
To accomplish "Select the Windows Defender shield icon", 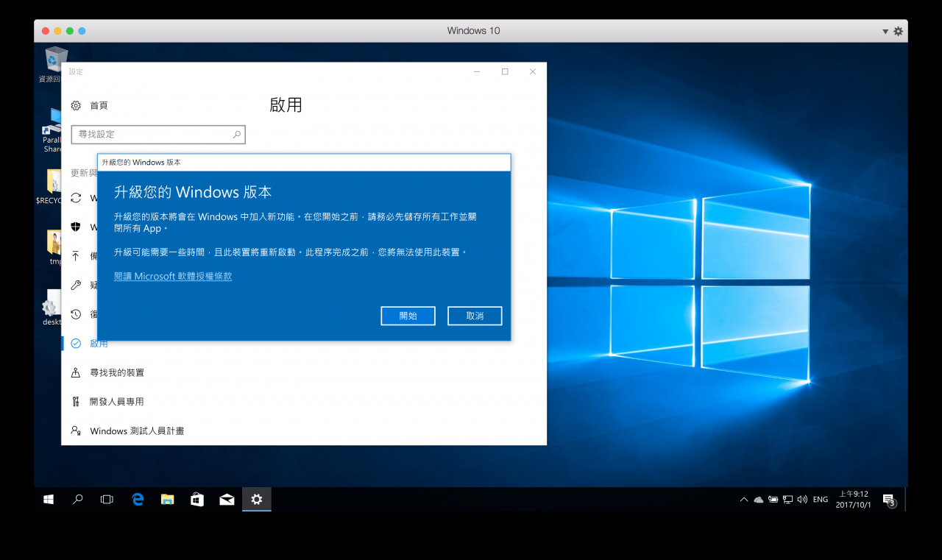I will 76,227.
